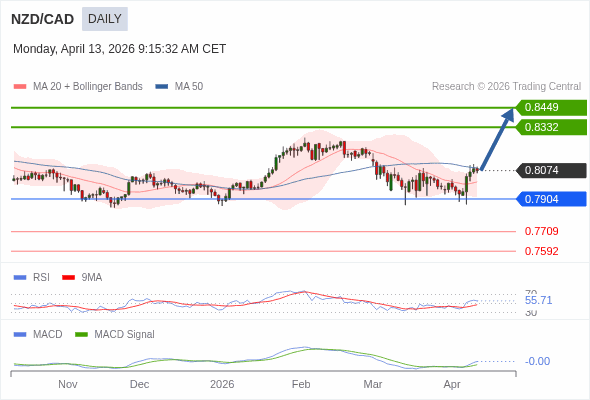Click the Mar label on time axis
Viewport: 590px width, 400px height.
coord(373,384)
